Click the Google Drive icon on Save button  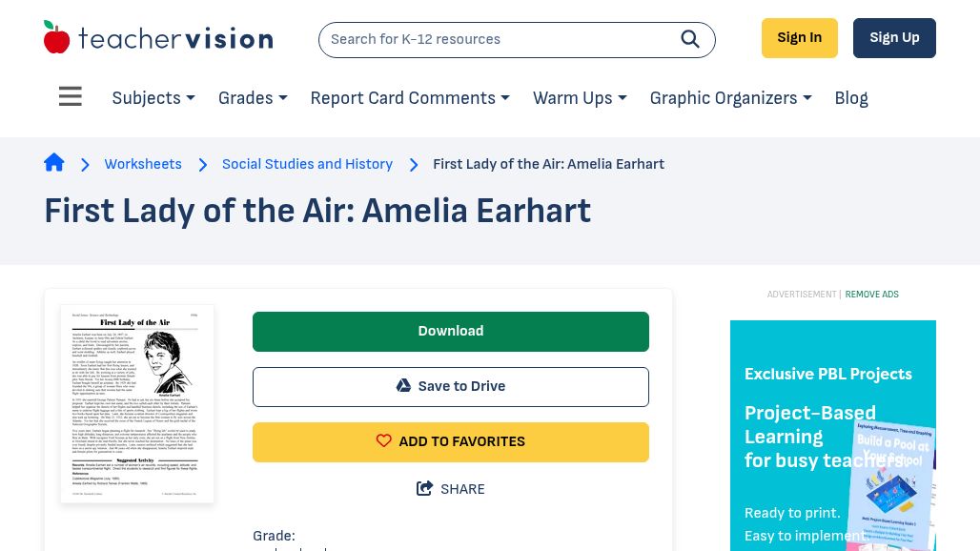pos(403,385)
